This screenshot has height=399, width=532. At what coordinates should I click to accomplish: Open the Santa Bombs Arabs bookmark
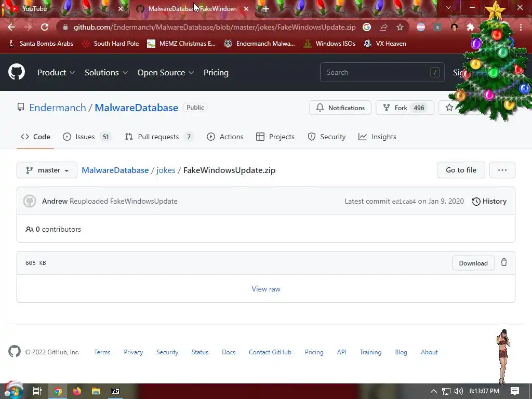click(41, 44)
